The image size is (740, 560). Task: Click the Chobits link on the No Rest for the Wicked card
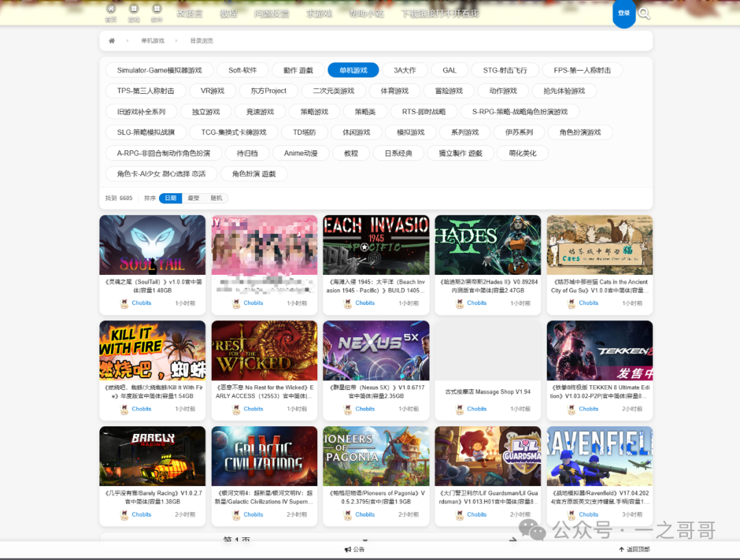click(x=254, y=409)
